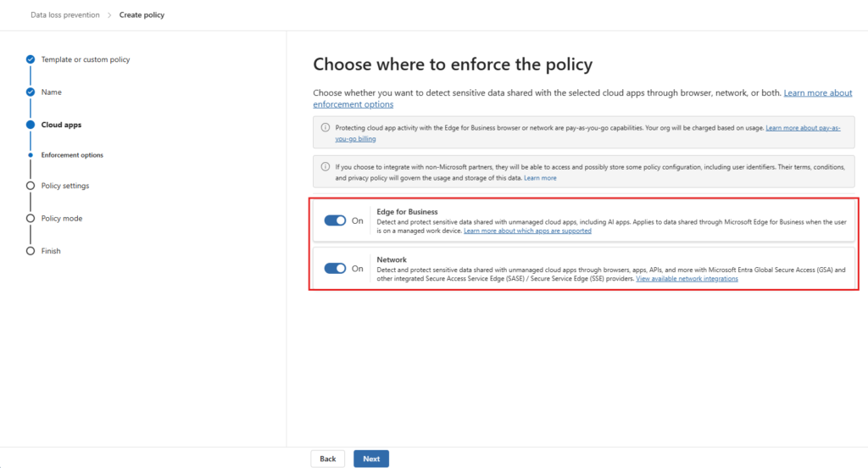Viewport: 868px width, 468px height.
Task: Click Learn more link in partners notice
Action: pos(540,178)
